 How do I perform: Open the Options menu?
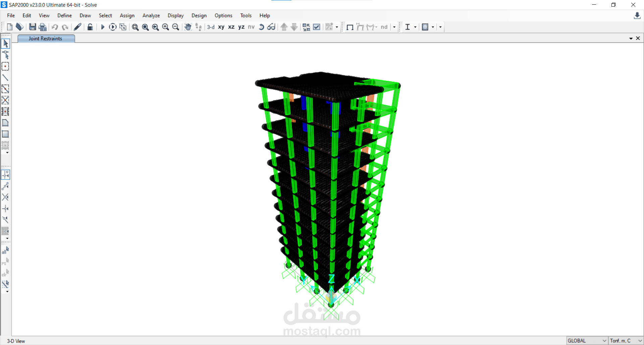[x=223, y=15]
